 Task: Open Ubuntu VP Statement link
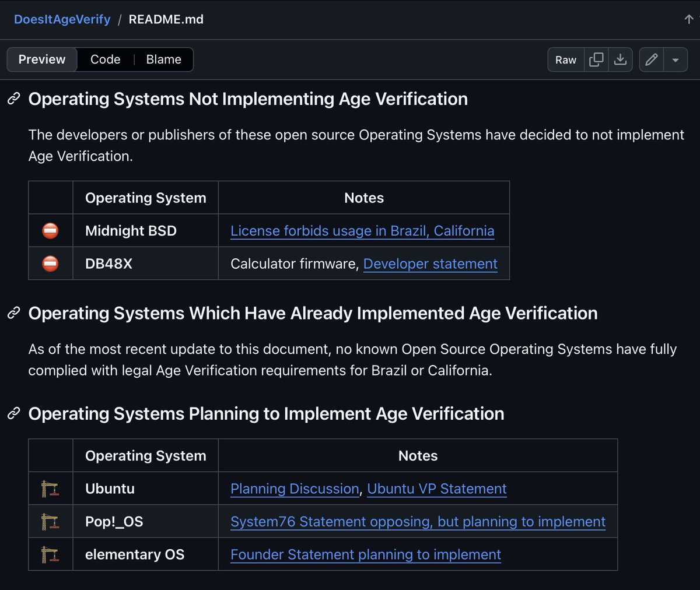(x=437, y=489)
